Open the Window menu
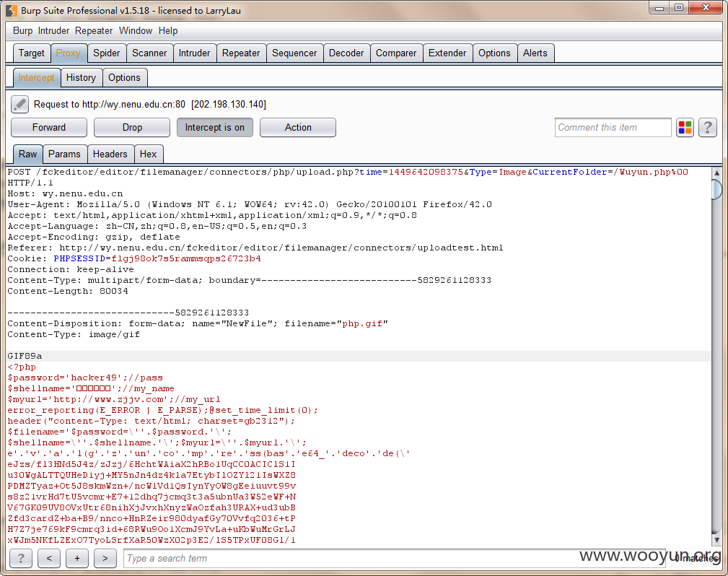Image resolution: width=728 pixels, height=576 pixels. tap(136, 30)
